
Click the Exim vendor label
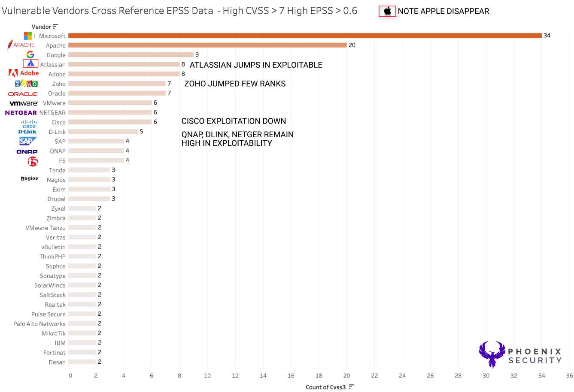coord(59,190)
